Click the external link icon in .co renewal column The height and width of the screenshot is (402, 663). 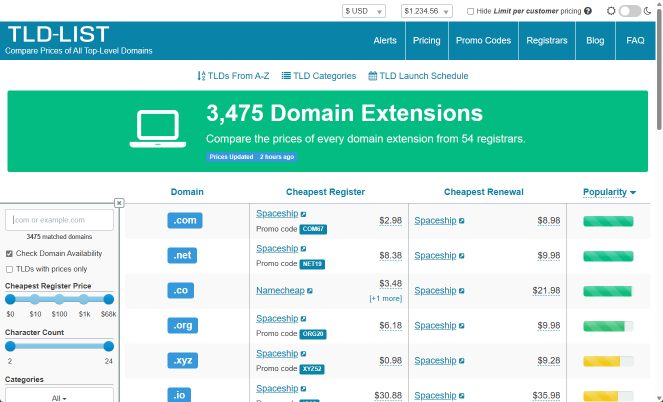pyautogui.click(x=461, y=291)
